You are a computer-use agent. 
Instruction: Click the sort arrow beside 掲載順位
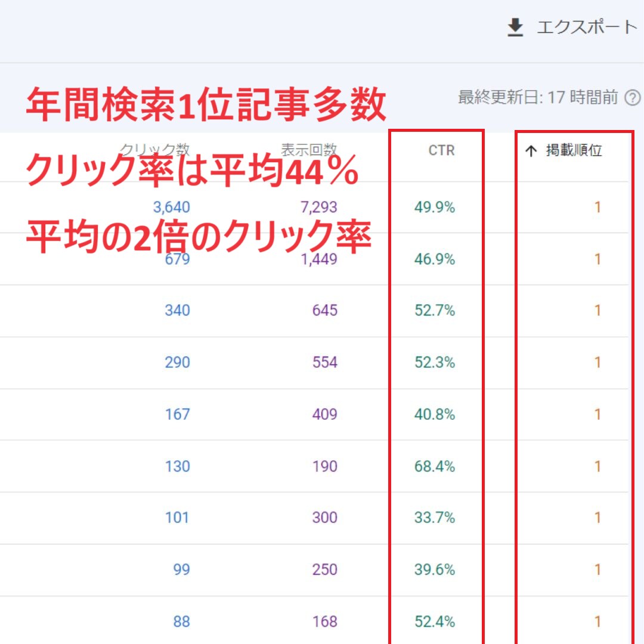531,151
